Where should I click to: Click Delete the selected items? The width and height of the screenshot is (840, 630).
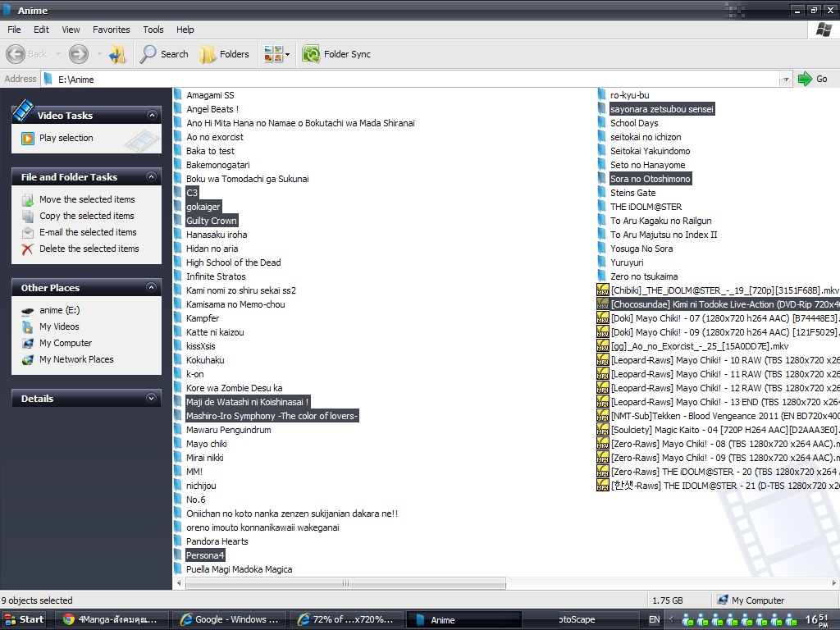(89, 249)
